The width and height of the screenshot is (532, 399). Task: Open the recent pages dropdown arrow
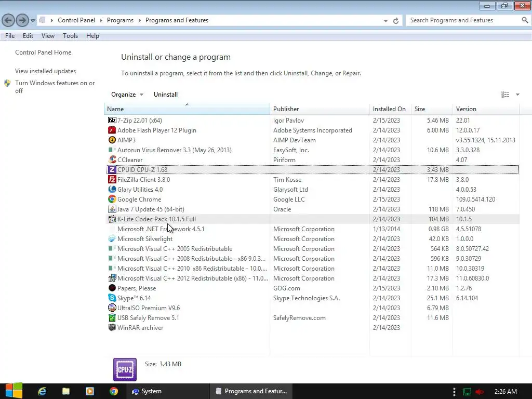[x=33, y=21]
